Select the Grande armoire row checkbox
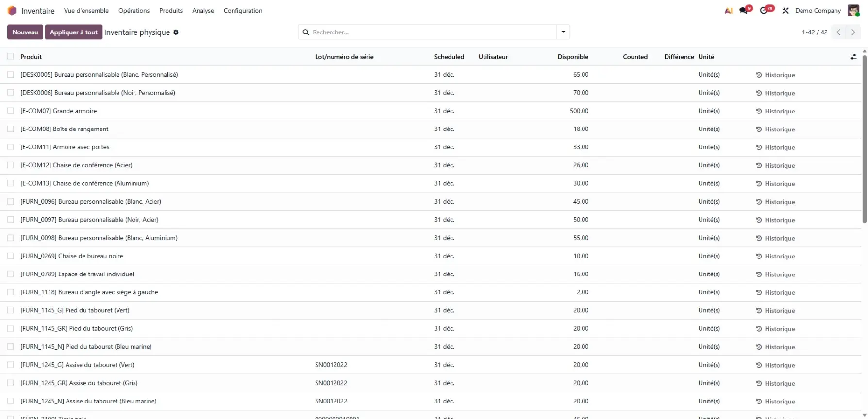The width and height of the screenshot is (868, 419). pyautogui.click(x=11, y=111)
